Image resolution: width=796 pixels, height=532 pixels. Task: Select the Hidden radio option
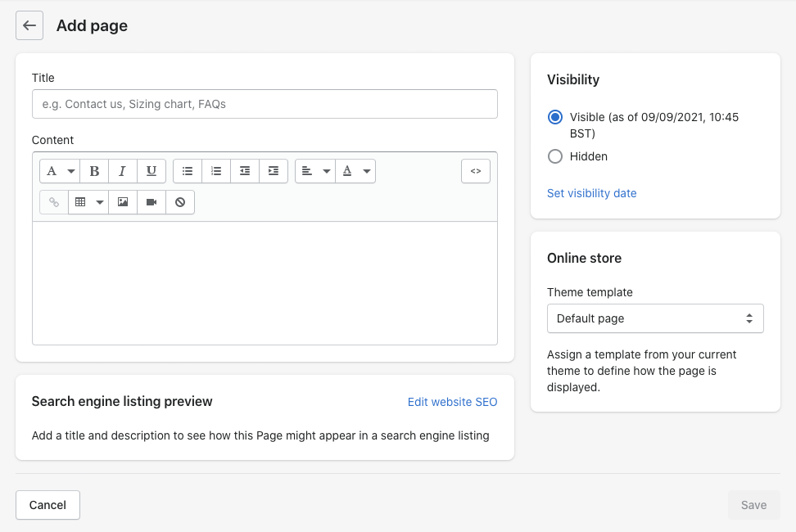[x=555, y=156]
